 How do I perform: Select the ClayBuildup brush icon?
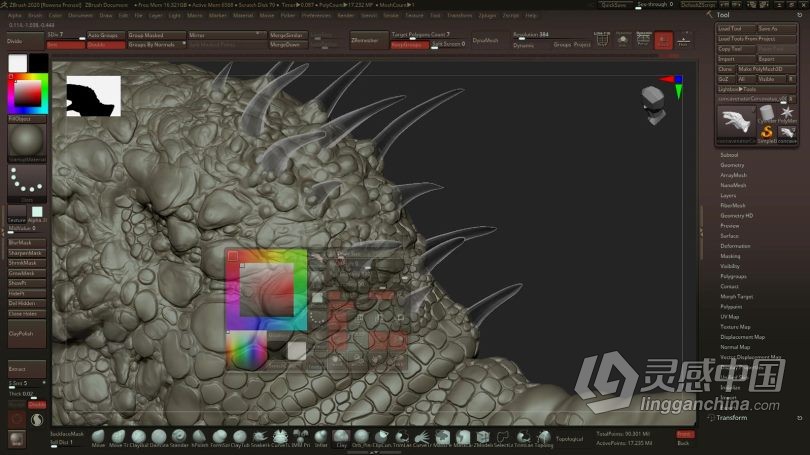pos(138,436)
